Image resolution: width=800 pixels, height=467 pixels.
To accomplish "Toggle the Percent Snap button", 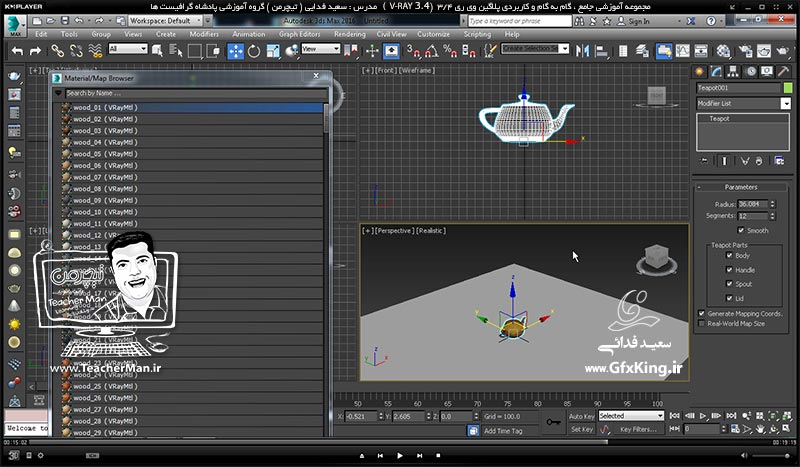I will tap(449, 51).
